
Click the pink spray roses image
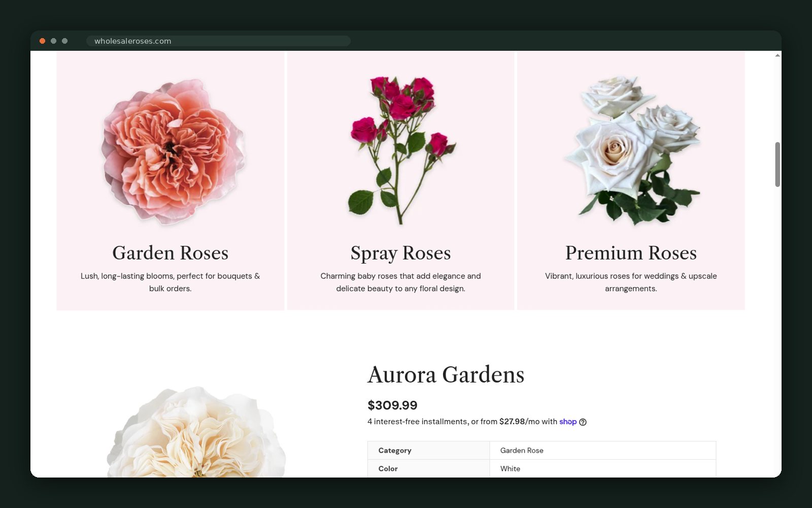click(x=401, y=150)
